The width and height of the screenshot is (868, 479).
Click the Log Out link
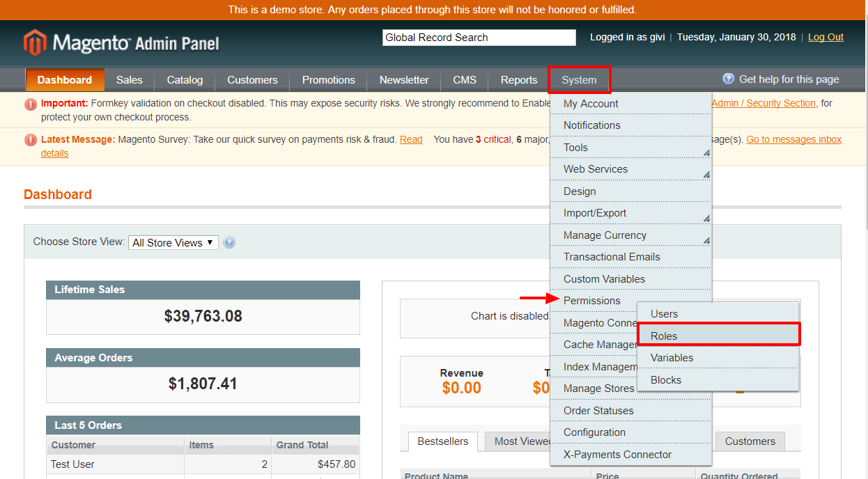point(826,37)
